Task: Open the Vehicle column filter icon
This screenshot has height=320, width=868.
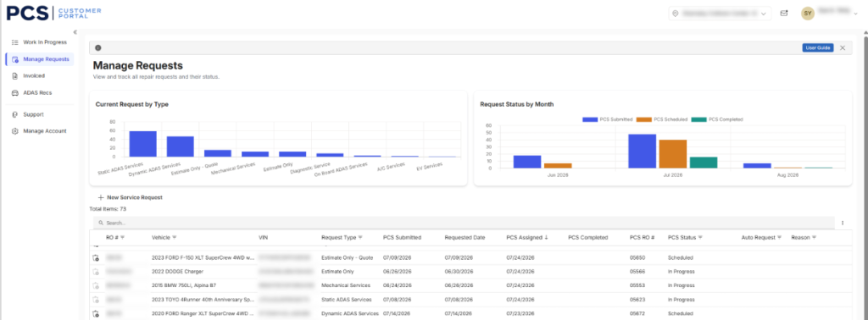Action: 175,238
